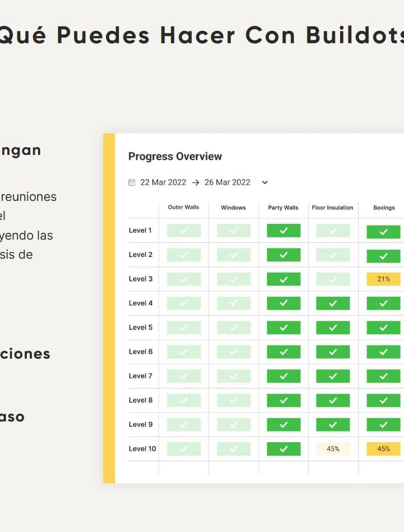This screenshot has height=532, width=404.
Task: Select the end date 26 Mar 2022
Action: pos(227,182)
